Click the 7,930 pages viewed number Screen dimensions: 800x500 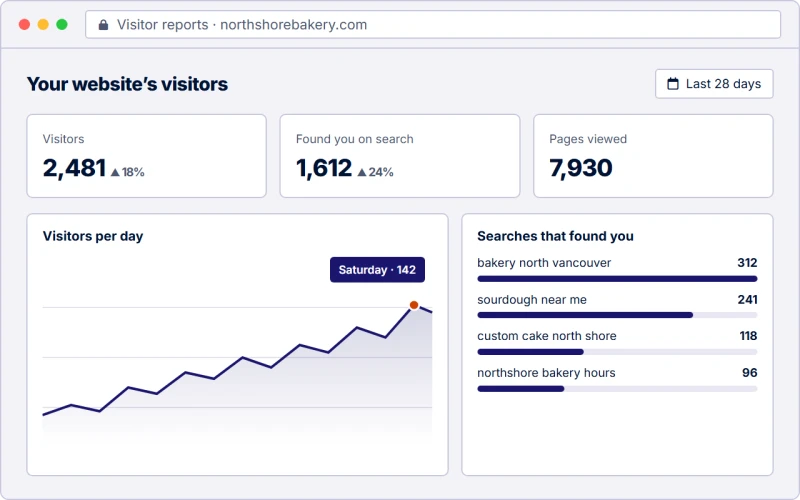click(x=581, y=168)
